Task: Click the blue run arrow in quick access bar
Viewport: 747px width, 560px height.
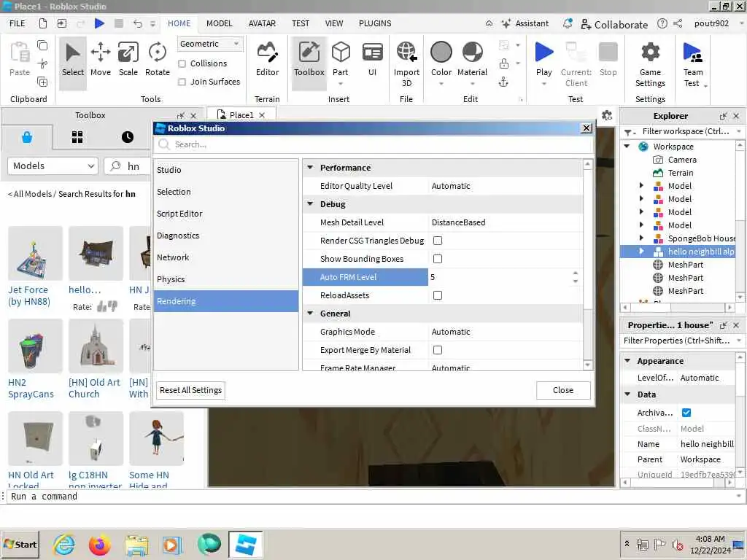Action: pos(99,23)
